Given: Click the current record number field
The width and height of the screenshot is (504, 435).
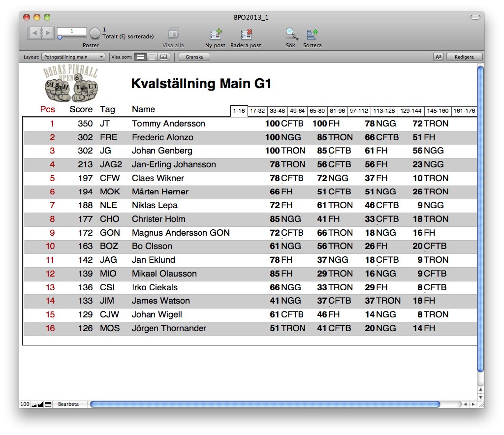Looking at the screenshot, I should tap(72, 31).
